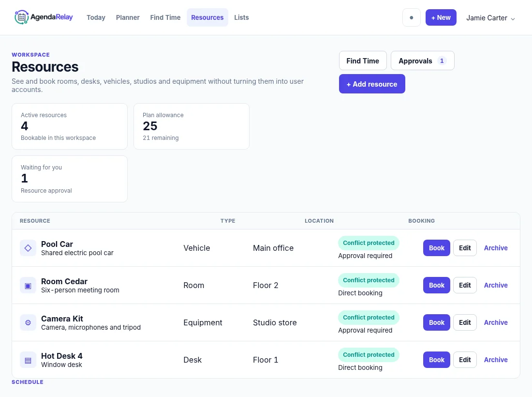
Task: Click the Room Cedar square icon
Action: 28,285
